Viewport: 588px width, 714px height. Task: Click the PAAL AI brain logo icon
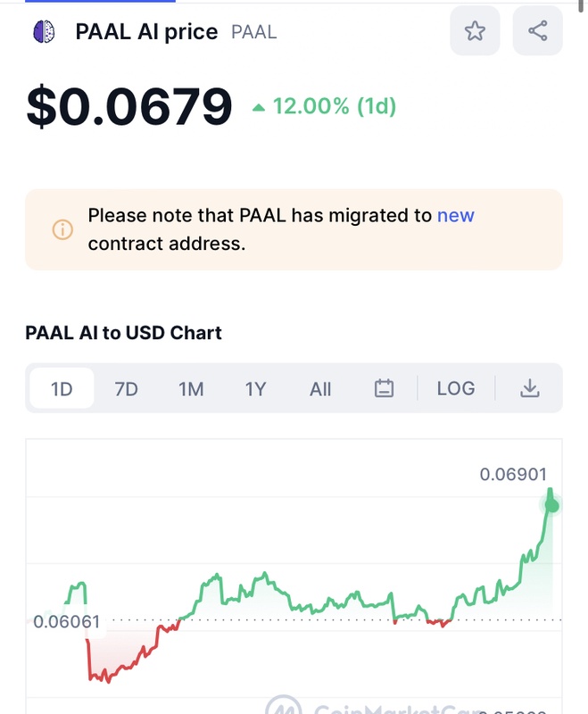[44, 31]
